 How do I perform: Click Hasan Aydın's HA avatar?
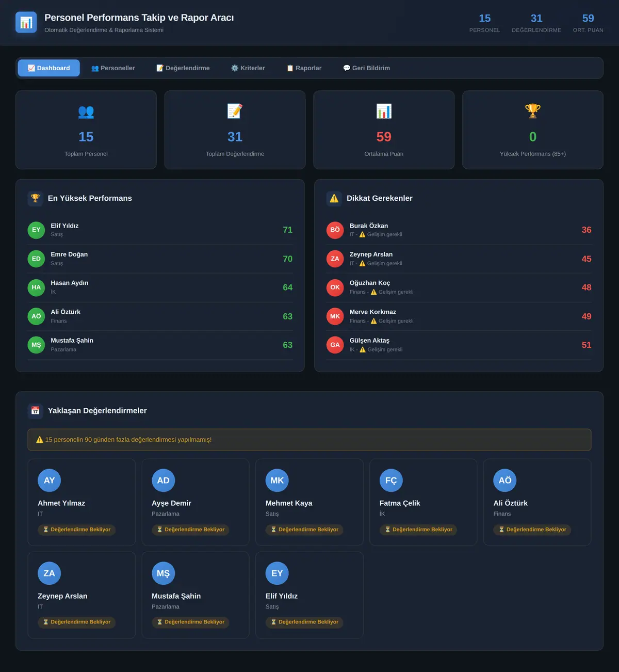[36, 287]
